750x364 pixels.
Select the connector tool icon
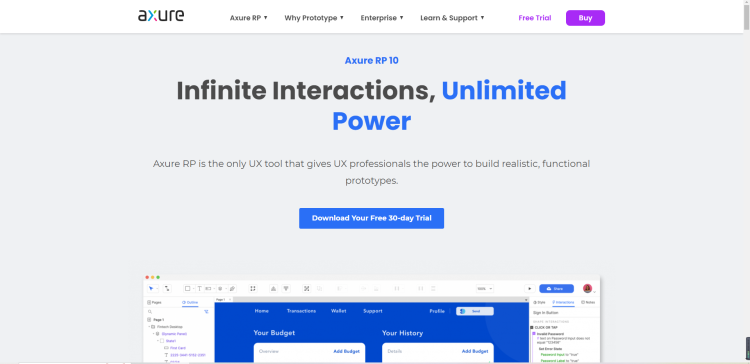(167, 288)
